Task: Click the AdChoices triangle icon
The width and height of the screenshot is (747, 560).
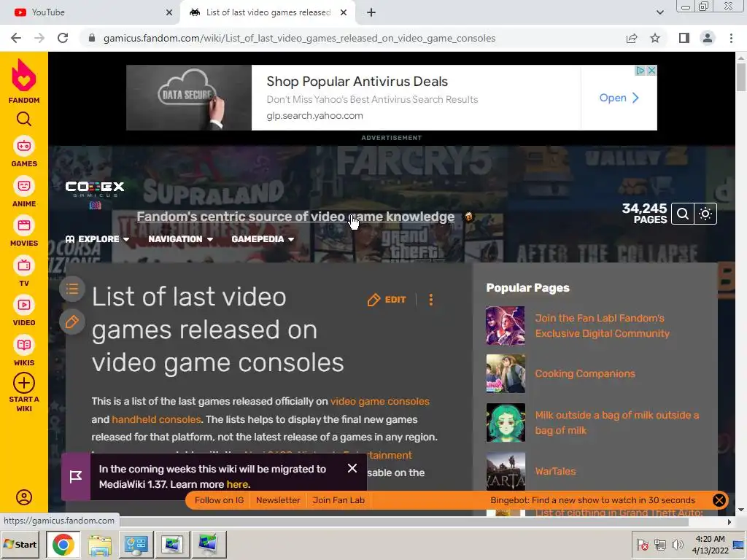Action: pos(640,71)
